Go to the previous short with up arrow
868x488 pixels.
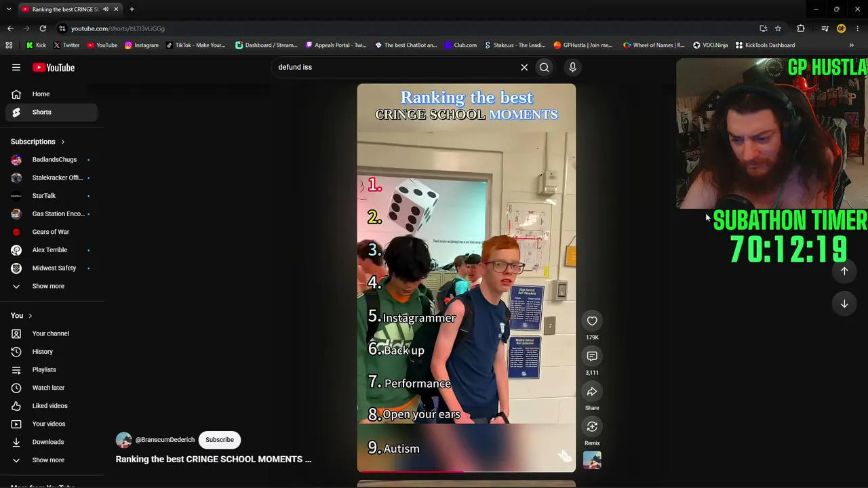coord(844,271)
